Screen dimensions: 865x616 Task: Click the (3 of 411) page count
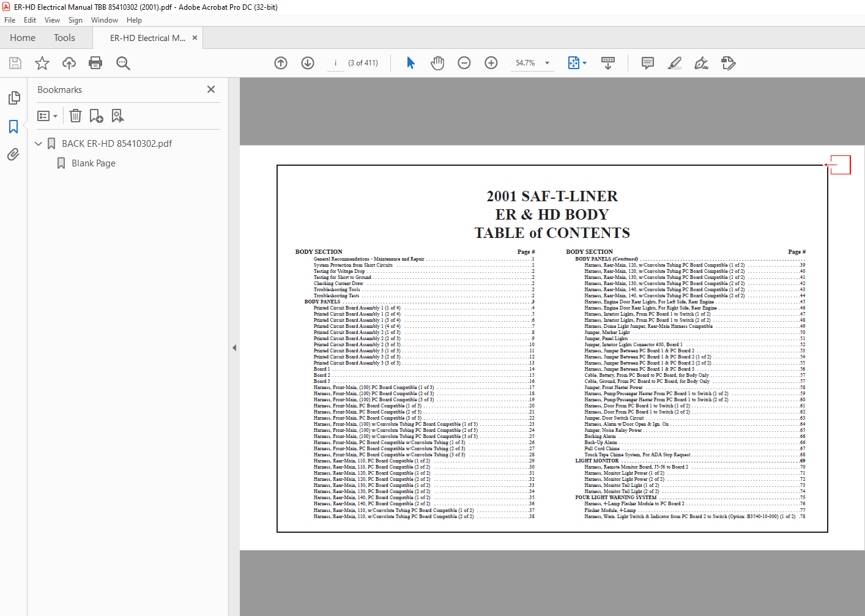tap(363, 63)
